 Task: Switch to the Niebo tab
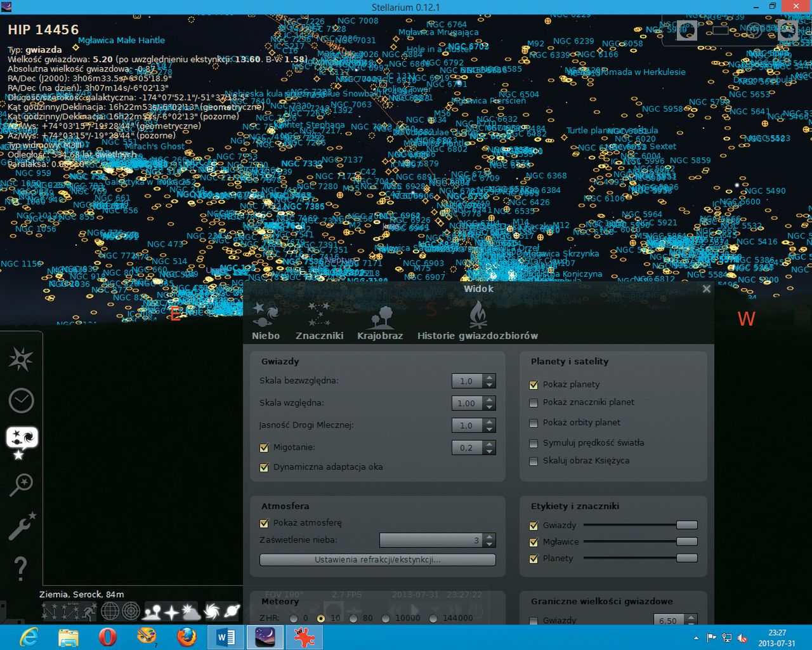(x=266, y=321)
